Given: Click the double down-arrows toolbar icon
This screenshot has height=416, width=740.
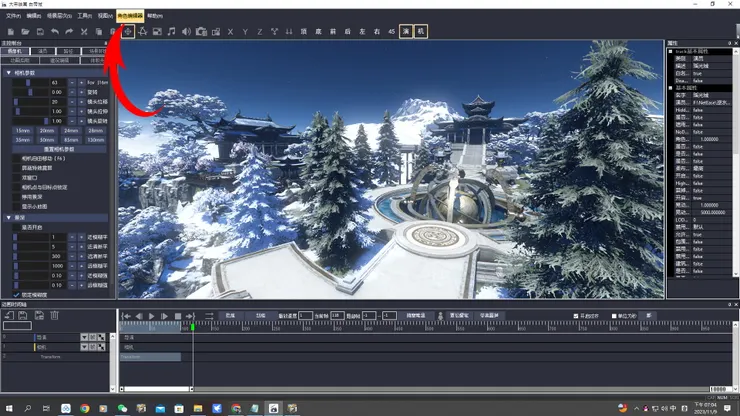Looking at the screenshot, I should pyautogui.click(x=289, y=32).
